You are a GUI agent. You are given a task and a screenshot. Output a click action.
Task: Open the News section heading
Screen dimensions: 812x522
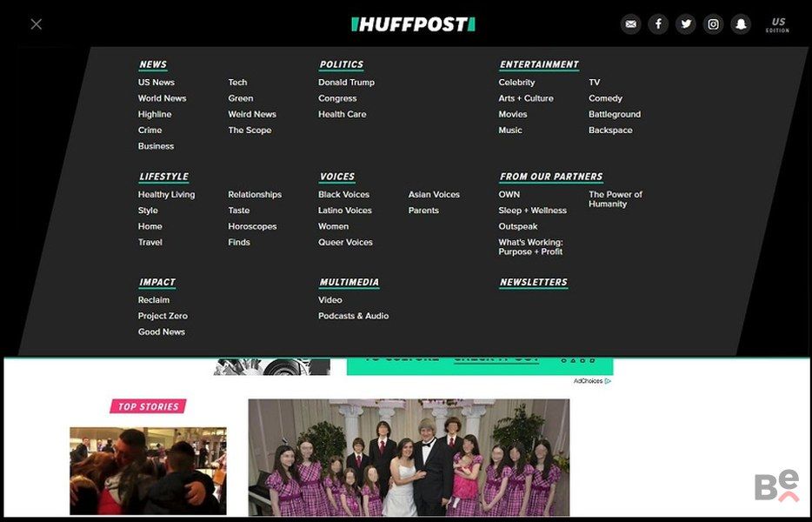click(x=153, y=64)
